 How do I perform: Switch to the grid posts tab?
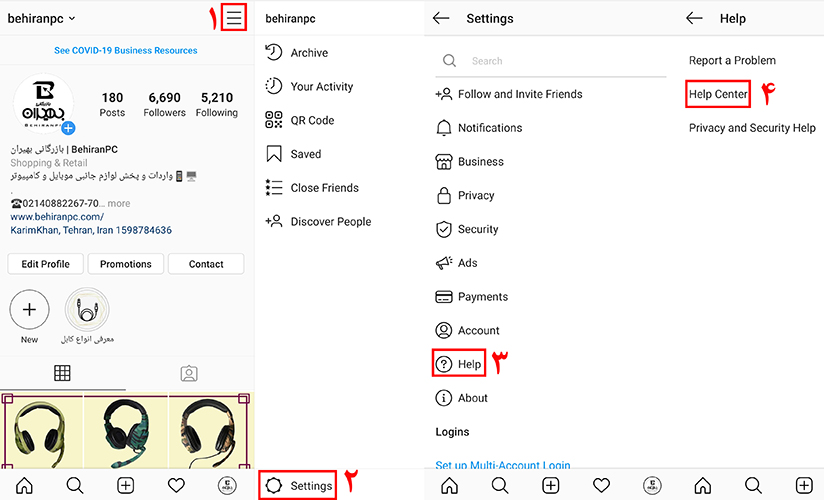[62, 373]
